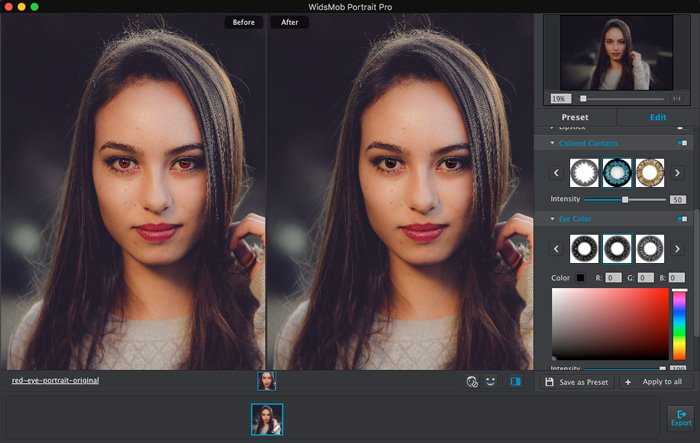Show next colored contacts with right arrow
This screenshot has width=700, height=443.
[677, 173]
